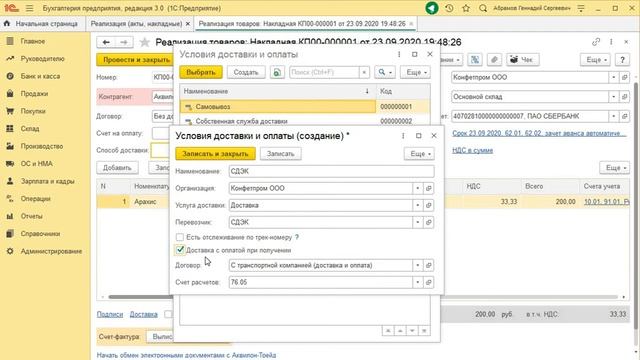This screenshot has height=360, width=640.
Task: Add document to favorites star
Action: tap(144, 42)
